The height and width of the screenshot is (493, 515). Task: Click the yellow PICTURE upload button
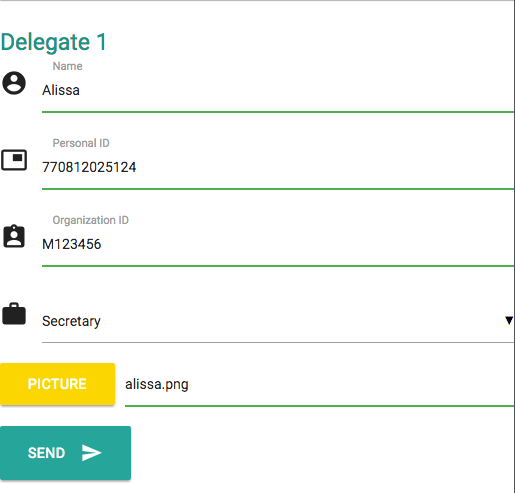(57, 384)
